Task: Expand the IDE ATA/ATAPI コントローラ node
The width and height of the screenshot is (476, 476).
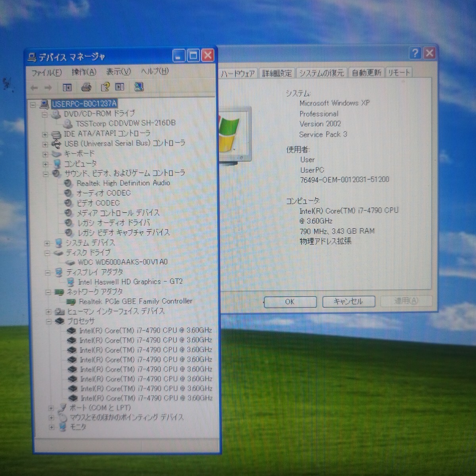Action: (45, 134)
